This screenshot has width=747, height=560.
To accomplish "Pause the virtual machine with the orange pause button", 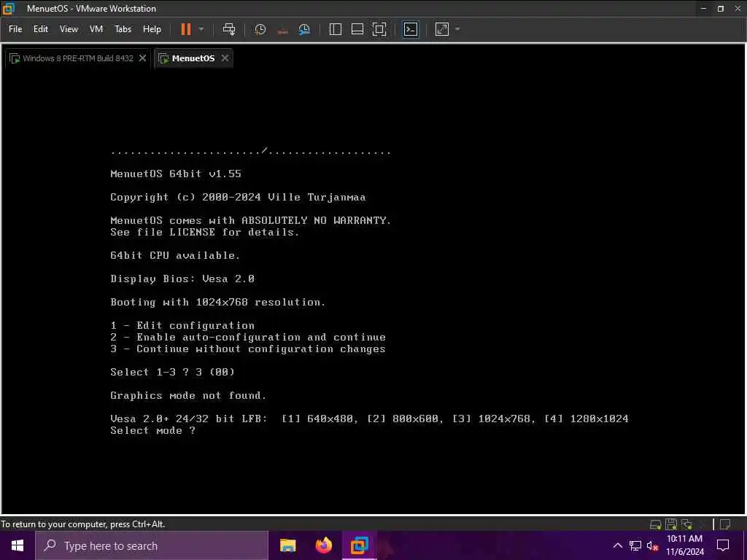I will pyautogui.click(x=186, y=29).
